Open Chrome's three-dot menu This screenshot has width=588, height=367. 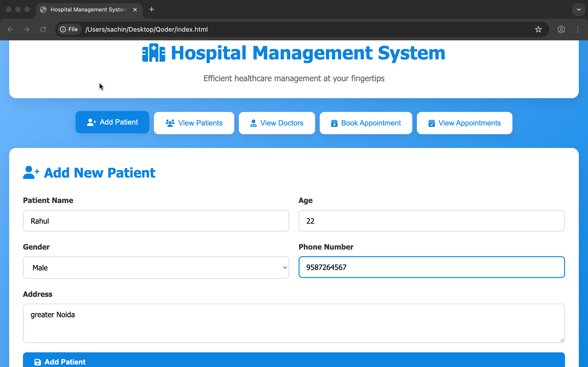tap(578, 29)
